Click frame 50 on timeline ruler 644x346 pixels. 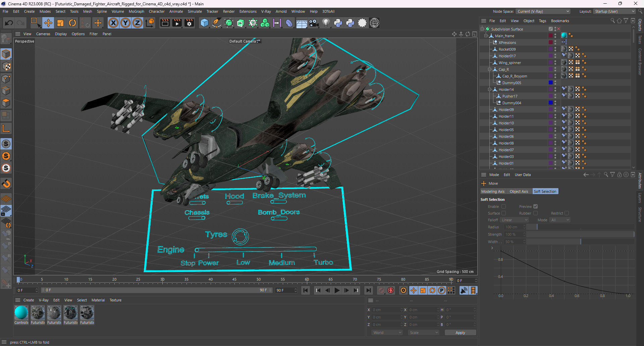click(259, 279)
